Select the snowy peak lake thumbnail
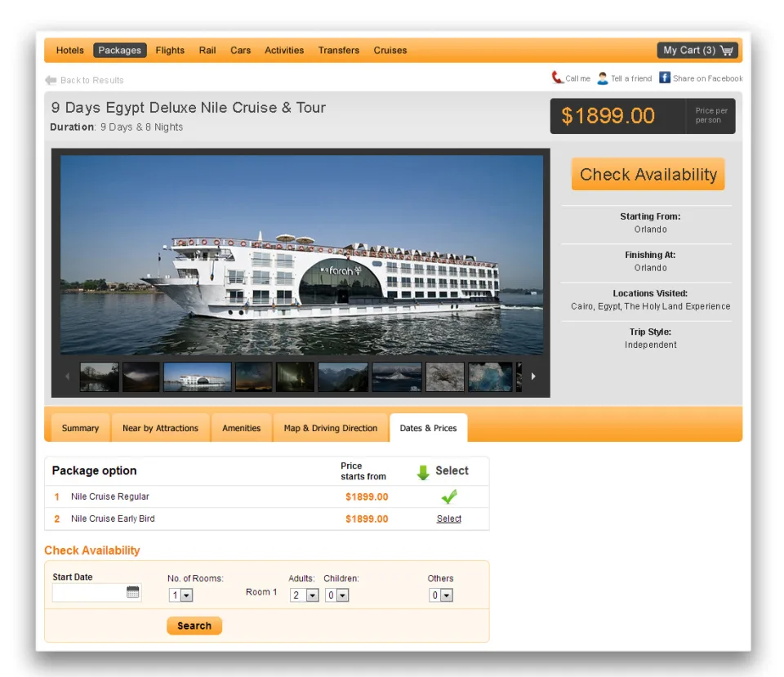Screen dimensions: 784x677 (397, 376)
